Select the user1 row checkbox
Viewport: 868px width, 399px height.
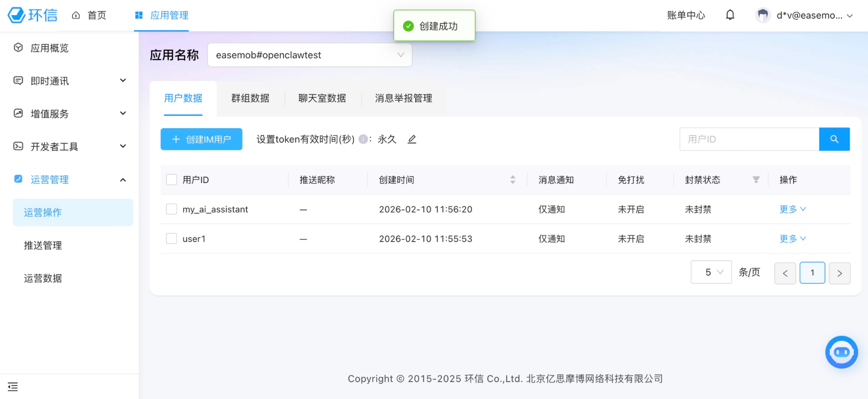171,238
